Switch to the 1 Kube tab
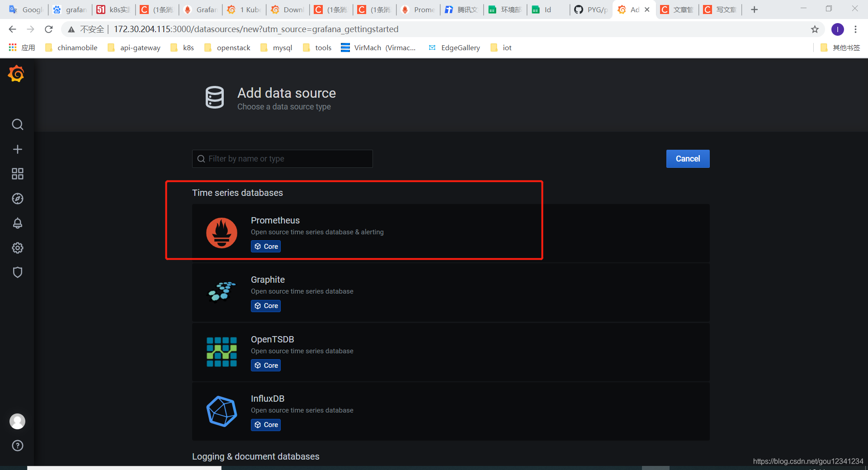The width and height of the screenshot is (868, 470). [x=244, y=9]
